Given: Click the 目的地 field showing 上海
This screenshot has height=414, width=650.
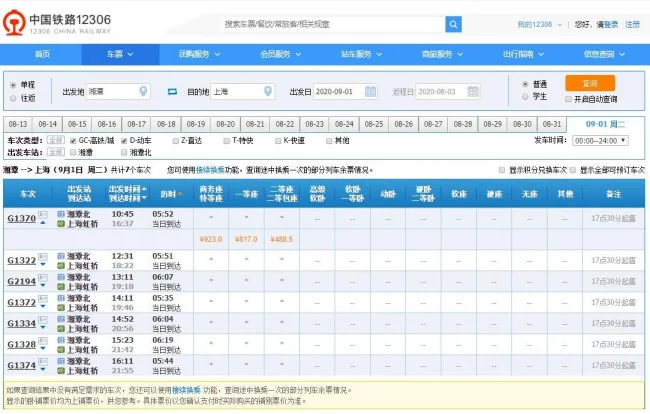Looking at the screenshot, I should click(243, 91).
